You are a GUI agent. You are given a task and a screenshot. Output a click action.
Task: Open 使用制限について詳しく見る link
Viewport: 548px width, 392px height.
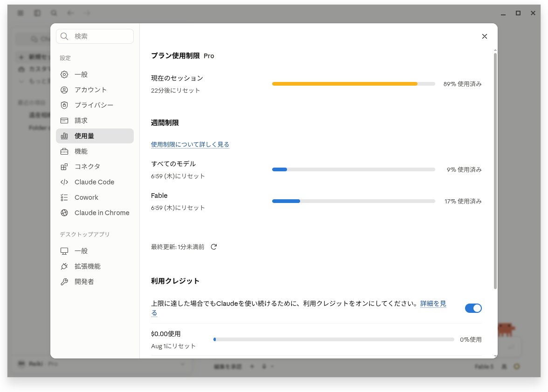pos(190,144)
